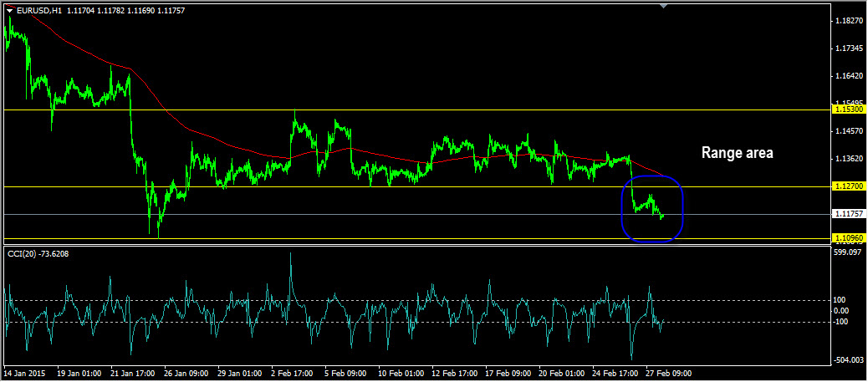Click the 0.00 level on CCI scale
Image resolution: width=868 pixels, height=382 pixels.
(x=842, y=310)
